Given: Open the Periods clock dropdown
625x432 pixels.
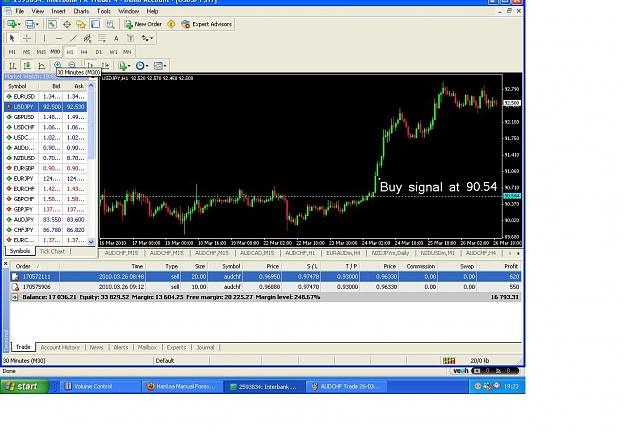Looking at the screenshot, I should pos(142,66).
